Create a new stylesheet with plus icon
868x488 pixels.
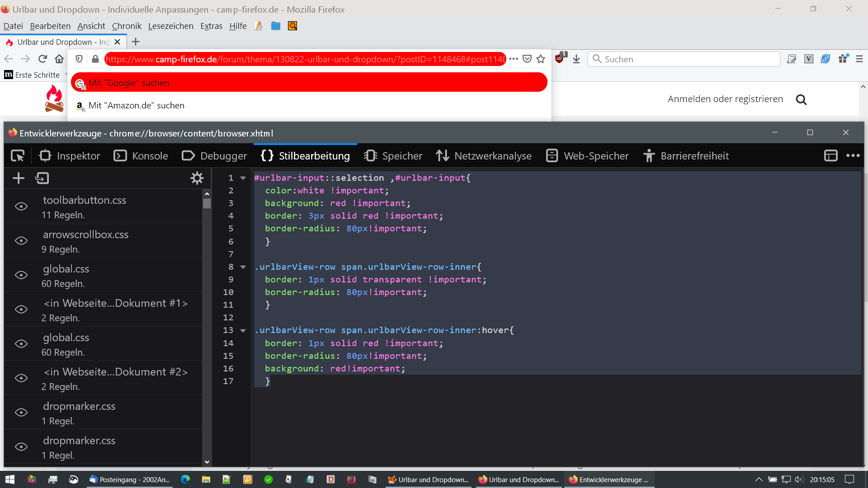click(x=19, y=178)
